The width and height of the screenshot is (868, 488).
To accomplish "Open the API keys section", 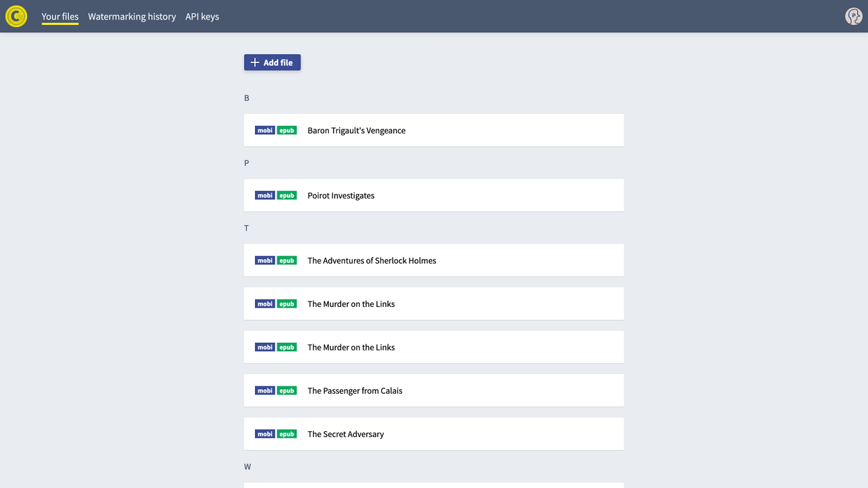I will [x=202, y=16].
